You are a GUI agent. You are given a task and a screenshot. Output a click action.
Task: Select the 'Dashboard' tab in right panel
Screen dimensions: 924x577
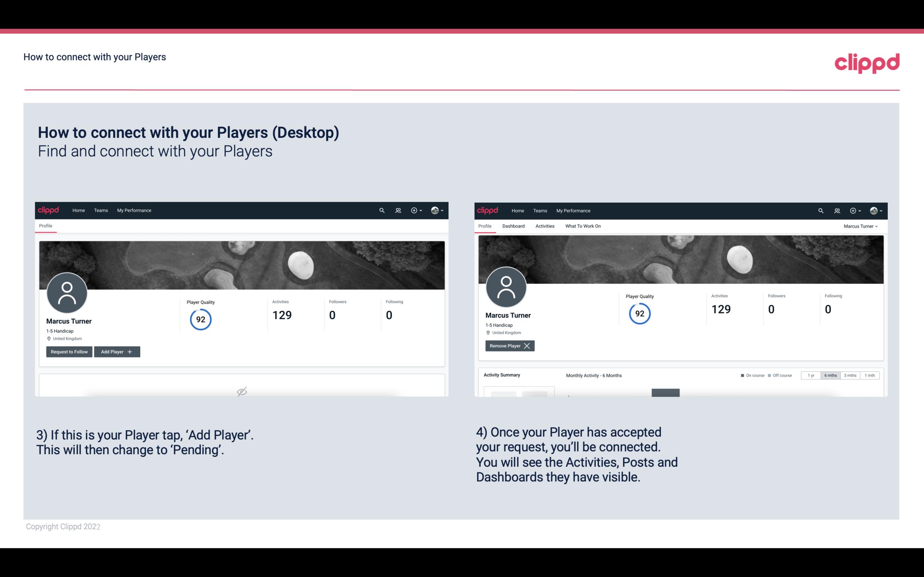(513, 226)
